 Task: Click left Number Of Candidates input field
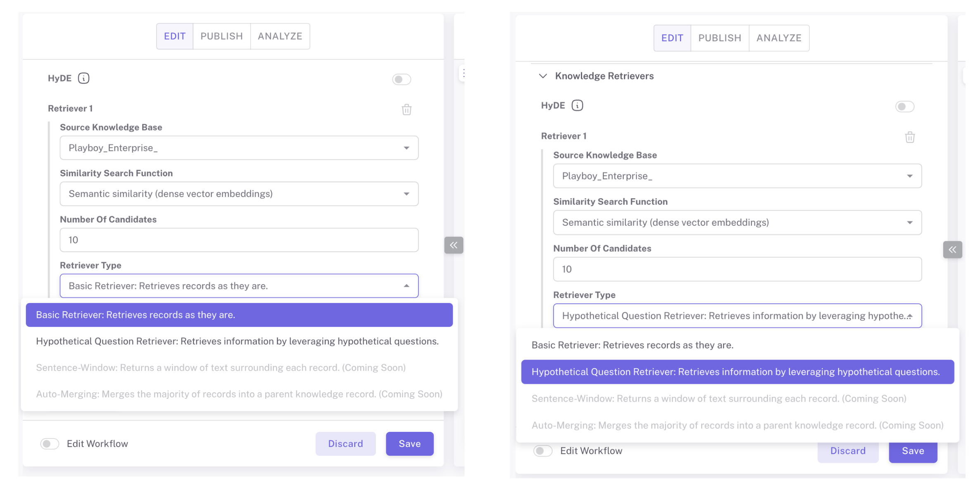point(239,240)
